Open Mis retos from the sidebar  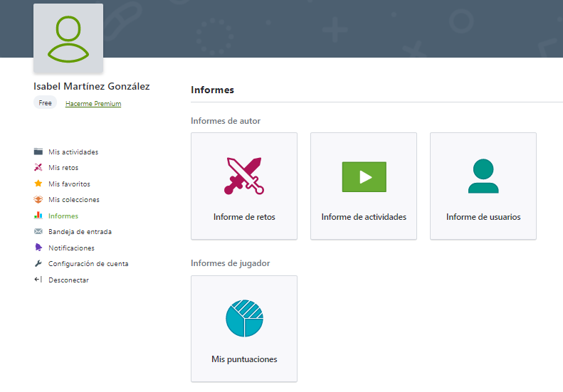click(x=63, y=168)
